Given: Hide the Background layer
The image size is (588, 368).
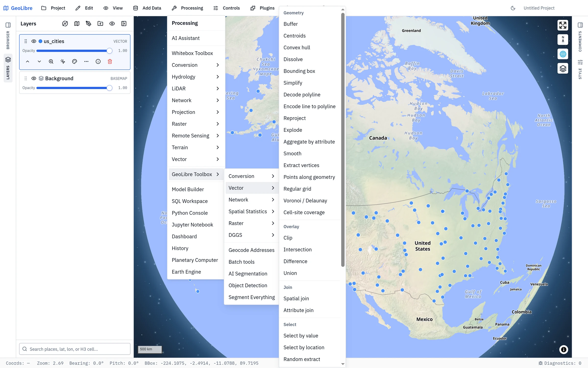Looking at the screenshot, I should [x=34, y=78].
